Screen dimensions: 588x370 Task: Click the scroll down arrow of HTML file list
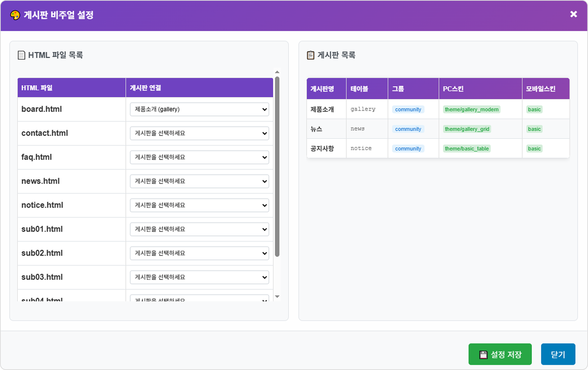[x=277, y=297]
